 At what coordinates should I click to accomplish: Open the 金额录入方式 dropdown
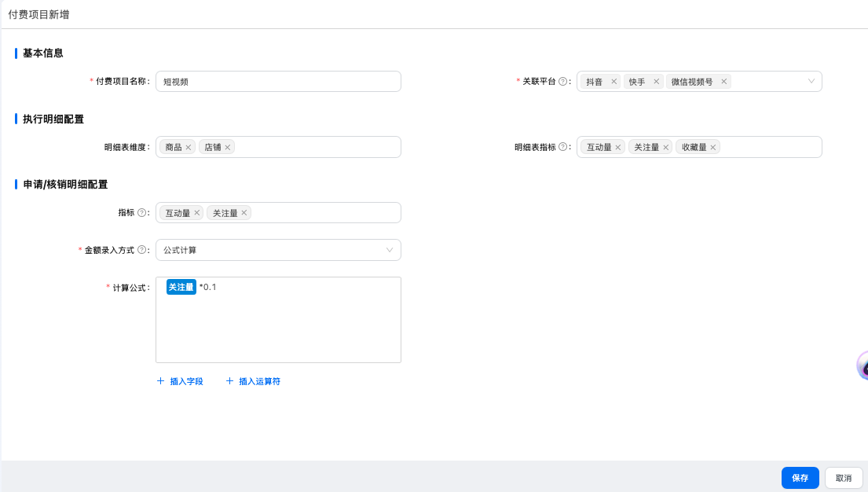point(278,250)
